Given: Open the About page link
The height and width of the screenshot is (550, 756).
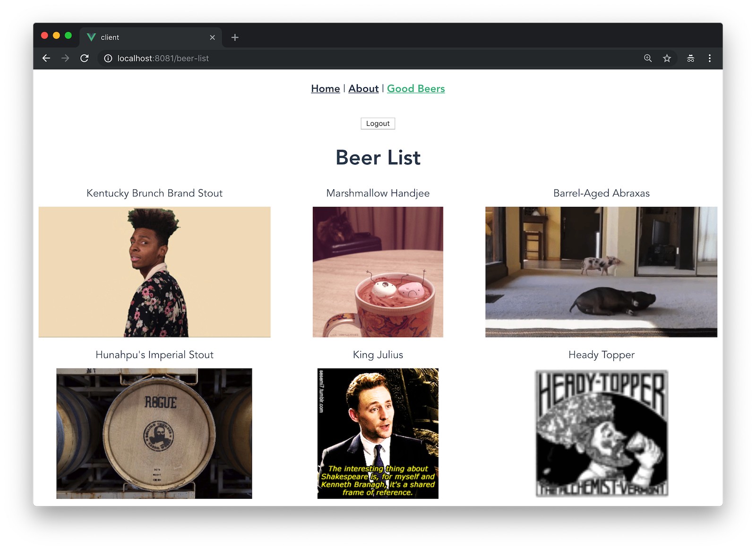Looking at the screenshot, I should tap(363, 88).
